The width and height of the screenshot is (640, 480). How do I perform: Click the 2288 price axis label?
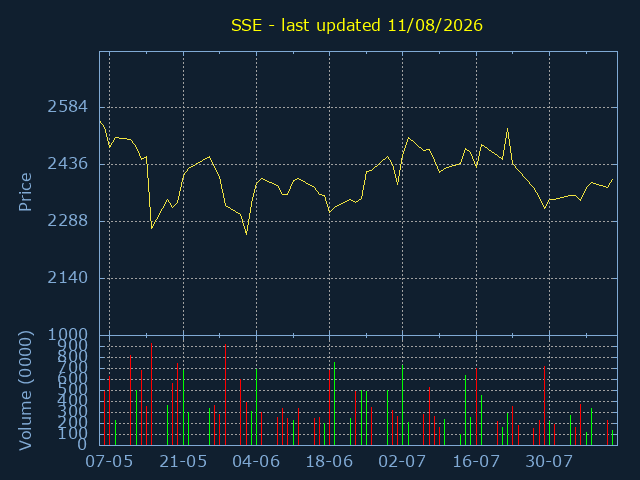pos(68,220)
